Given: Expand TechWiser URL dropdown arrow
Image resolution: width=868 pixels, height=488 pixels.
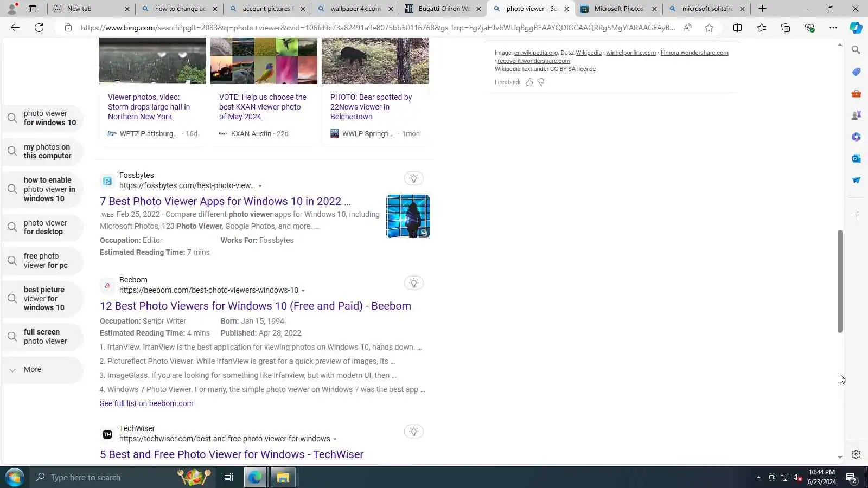Looking at the screenshot, I should coord(335,439).
